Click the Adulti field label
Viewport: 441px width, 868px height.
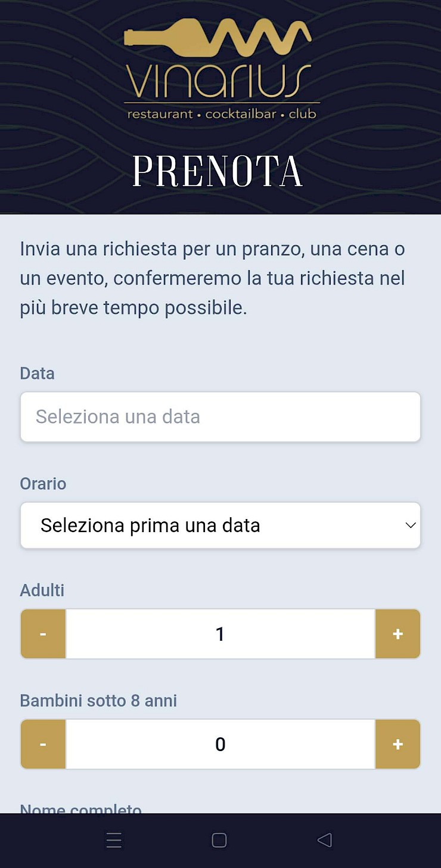click(42, 591)
